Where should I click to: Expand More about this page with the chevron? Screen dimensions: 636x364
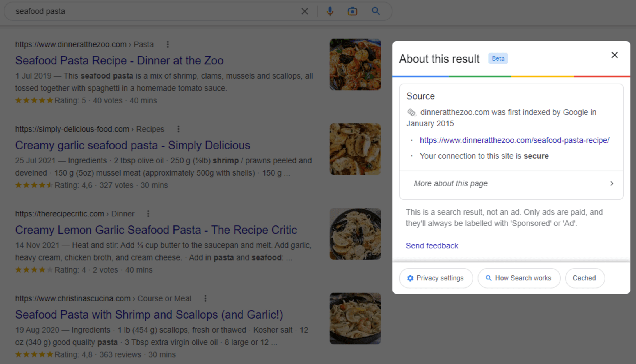(x=612, y=183)
